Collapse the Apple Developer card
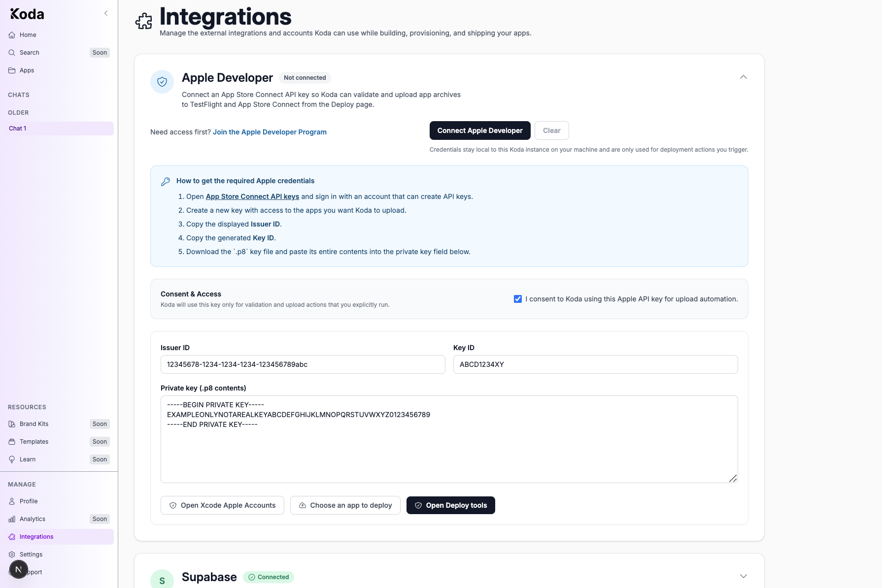Screen dimensions: 882x588 pos(744,77)
